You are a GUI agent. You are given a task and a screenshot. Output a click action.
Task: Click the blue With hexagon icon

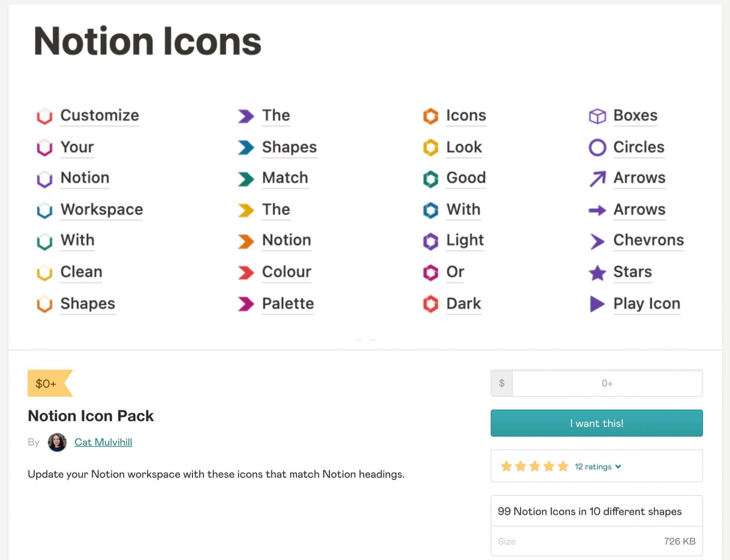pyautogui.click(x=430, y=210)
